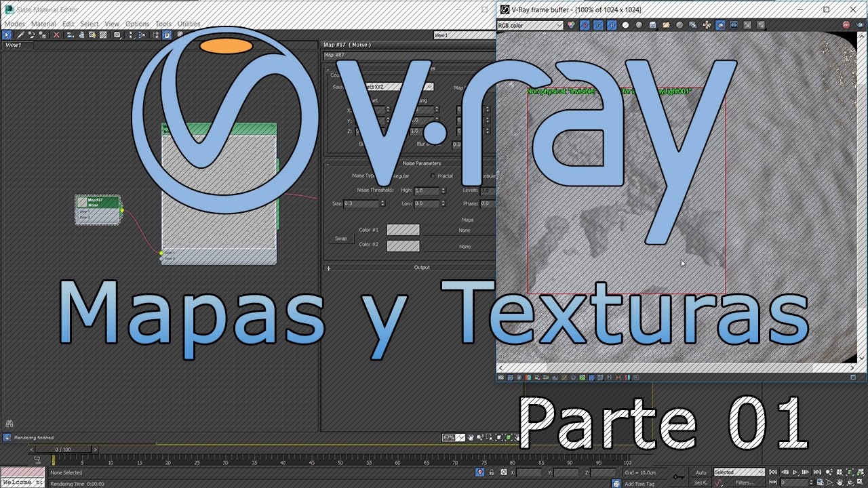Go to end frame button
The width and height of the screenshot is (868, 488).
(817, 472)
